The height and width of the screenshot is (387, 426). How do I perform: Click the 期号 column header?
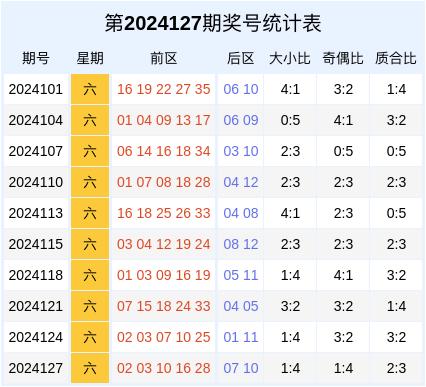click(36, 58)
